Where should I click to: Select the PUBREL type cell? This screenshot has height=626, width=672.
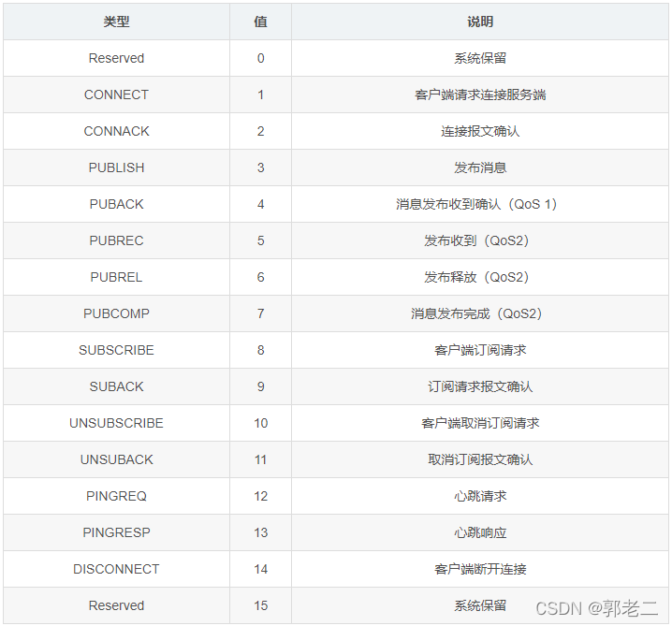[x=116, y=277]
